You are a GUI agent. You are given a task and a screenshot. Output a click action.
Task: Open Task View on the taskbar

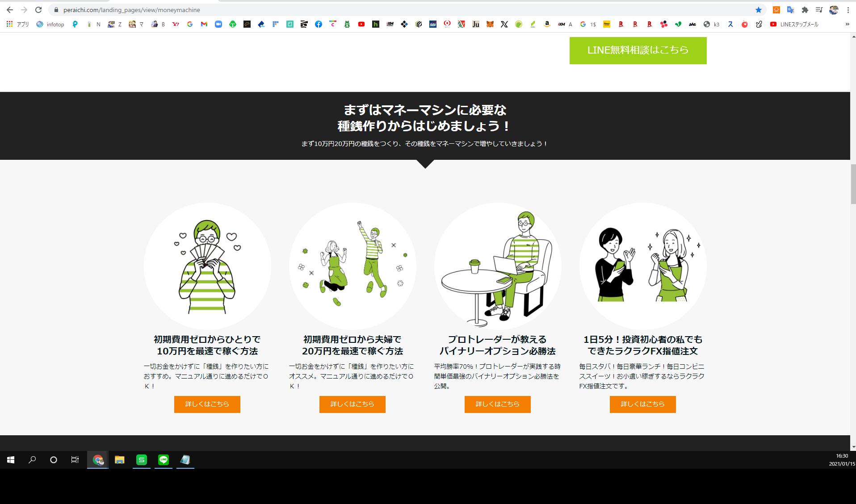tap(75, 460)
